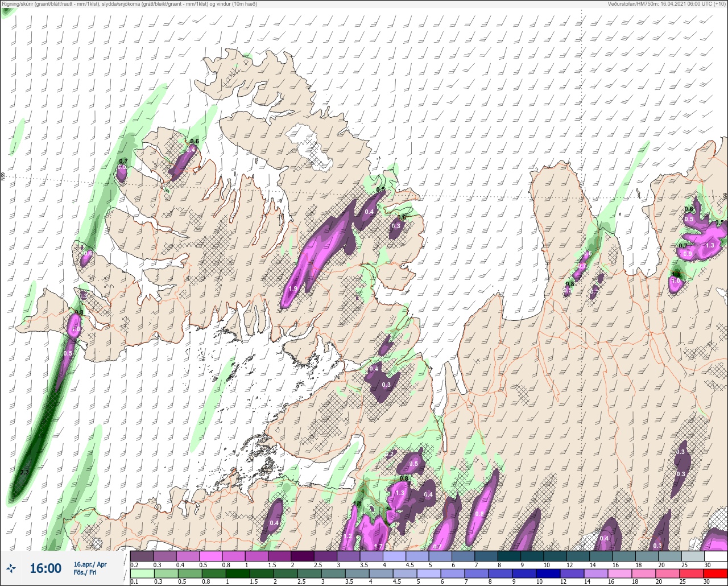
Task: Click the '16.apr./ Apr' date text
Action: point(90,564)
